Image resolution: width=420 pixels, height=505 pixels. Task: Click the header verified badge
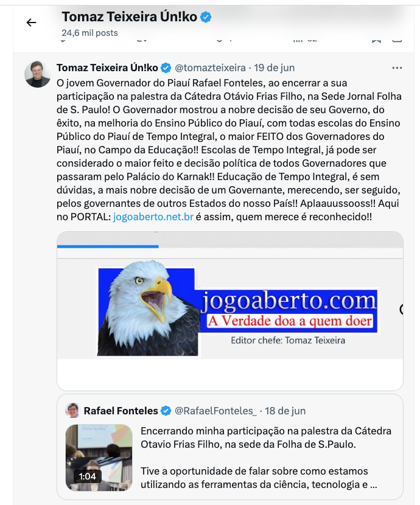(x=206, y=17)
